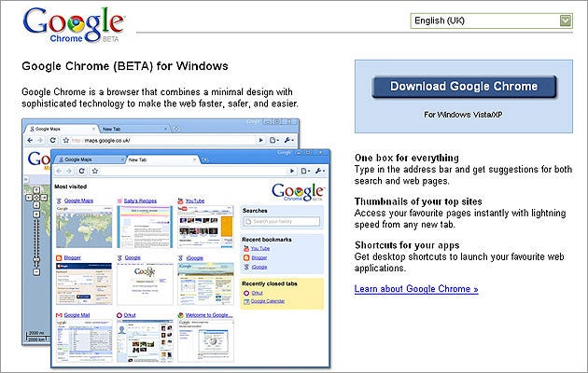Reopen Orkut under Recently closed tabs
588x373 pixels.
(x=257, y=293)
